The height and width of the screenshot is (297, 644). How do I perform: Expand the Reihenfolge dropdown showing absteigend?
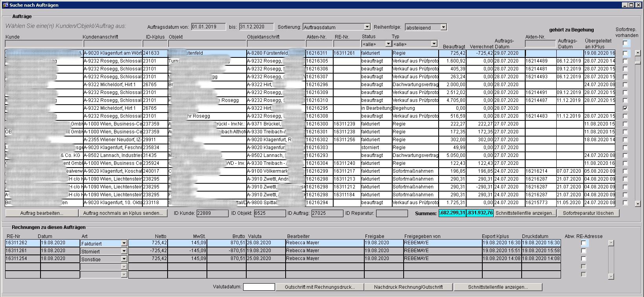(443, 27)
